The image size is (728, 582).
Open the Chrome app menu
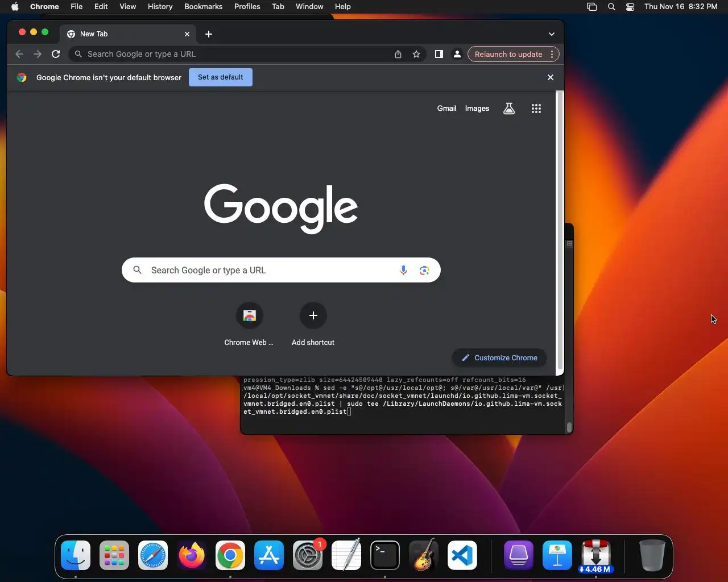pyautogui.click(x=44, y=6)
